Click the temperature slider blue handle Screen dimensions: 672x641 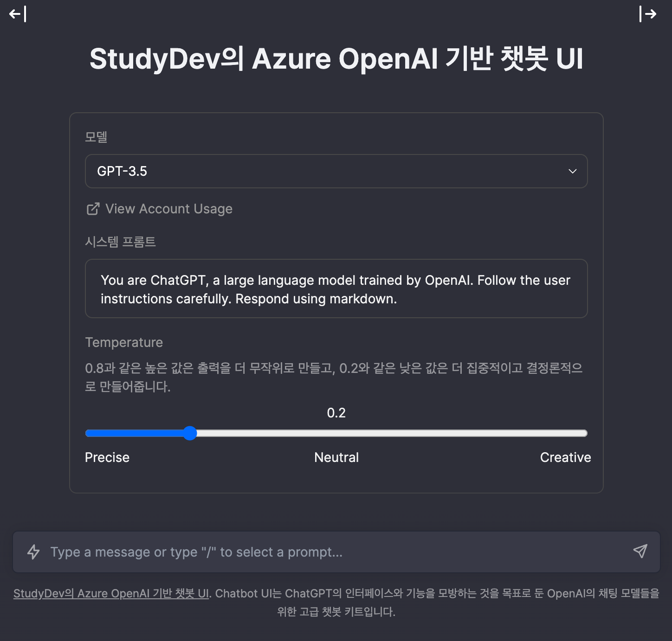[x=190, y=433]
